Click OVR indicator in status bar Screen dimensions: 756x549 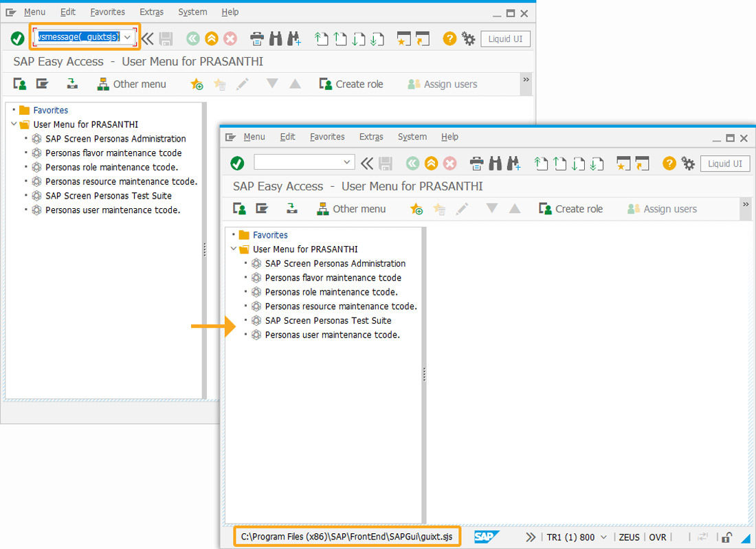coord(658,537)
